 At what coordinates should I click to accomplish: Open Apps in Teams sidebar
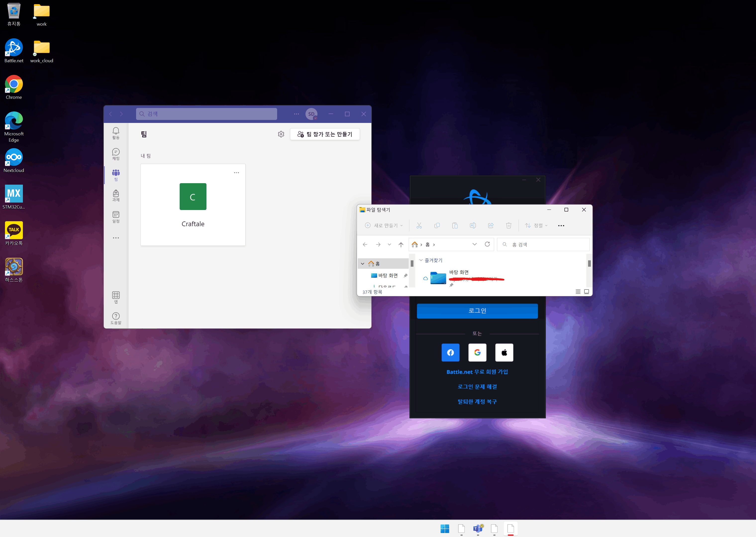click(x=116, y=297)
